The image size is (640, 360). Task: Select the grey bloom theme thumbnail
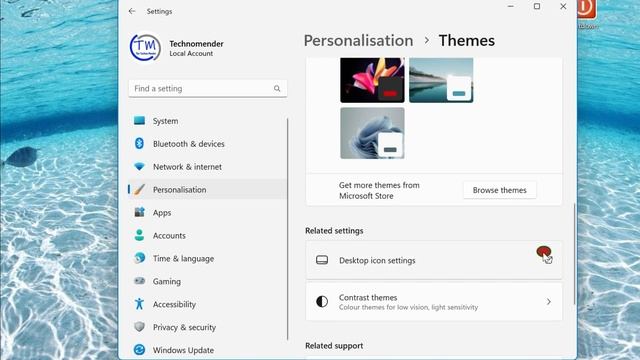coord(372,133)
